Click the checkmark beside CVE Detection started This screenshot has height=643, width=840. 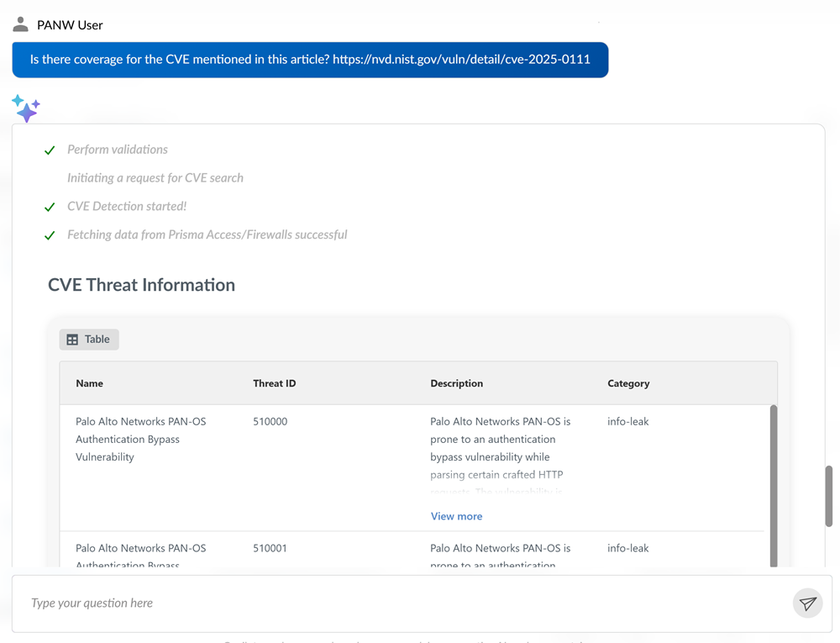[x=50, y=207]
